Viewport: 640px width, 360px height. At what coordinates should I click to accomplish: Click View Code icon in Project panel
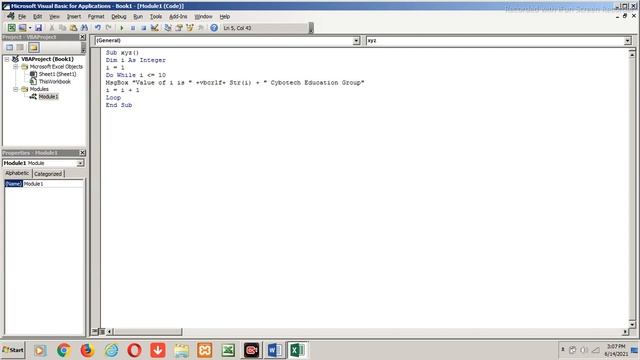pos(9,47)
